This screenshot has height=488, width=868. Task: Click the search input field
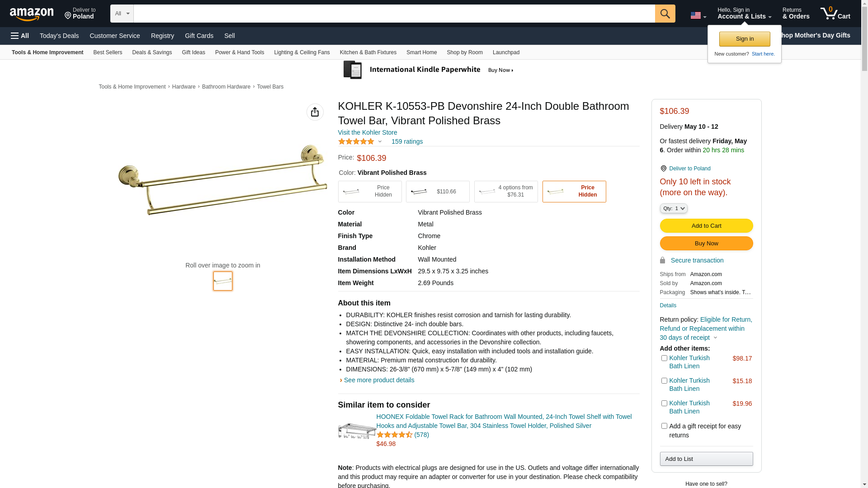tap(394, 14)
